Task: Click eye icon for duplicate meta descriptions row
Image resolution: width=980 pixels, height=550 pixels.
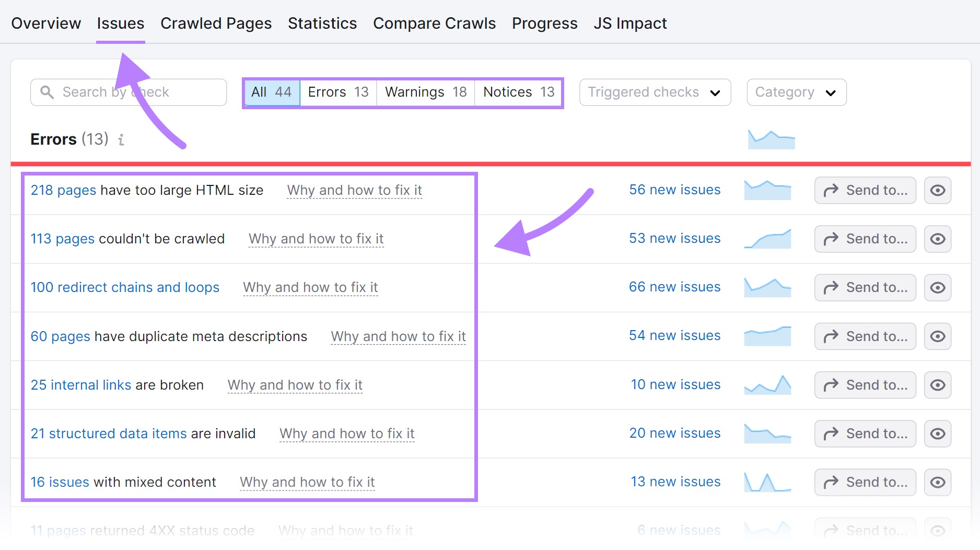Action: (x=937, y=336)
